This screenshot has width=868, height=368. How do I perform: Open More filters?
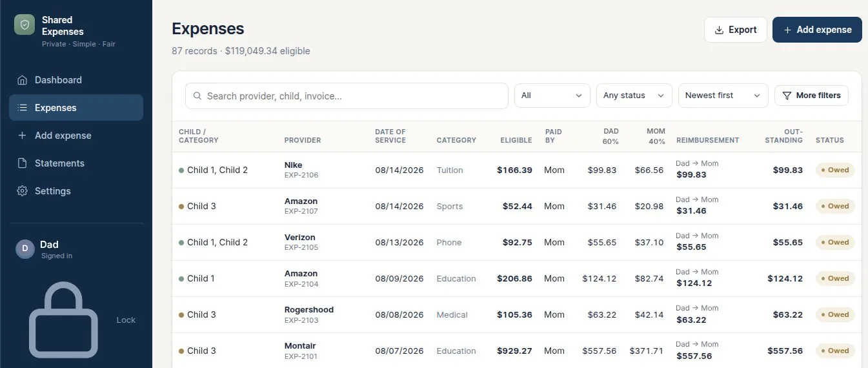pos(811,96)
